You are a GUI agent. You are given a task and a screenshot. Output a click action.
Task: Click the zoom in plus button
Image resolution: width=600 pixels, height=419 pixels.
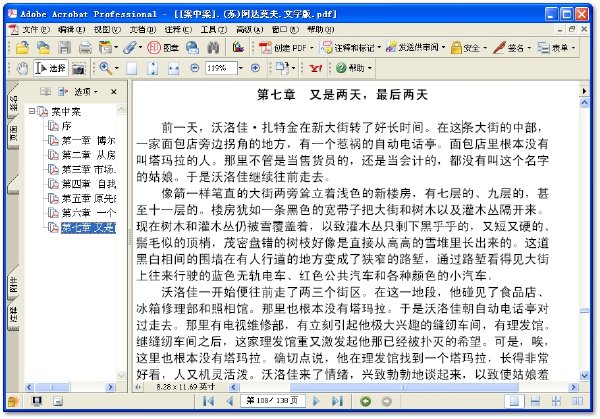[x=255, y=68]
